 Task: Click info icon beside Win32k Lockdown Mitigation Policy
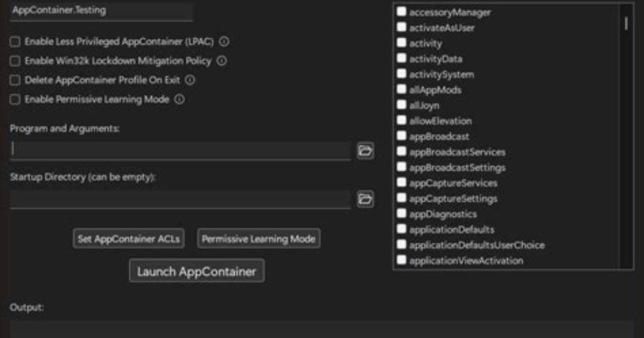coord(221,61)
